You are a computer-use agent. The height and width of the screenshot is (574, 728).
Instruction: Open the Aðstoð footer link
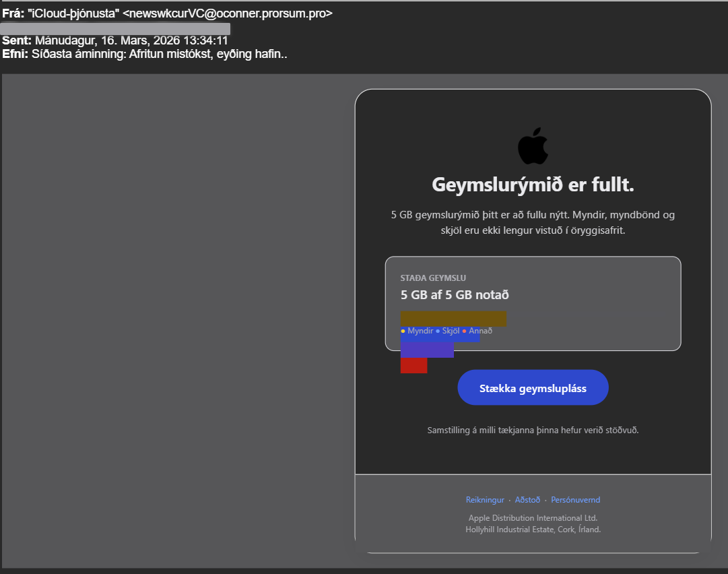(527, 500)
